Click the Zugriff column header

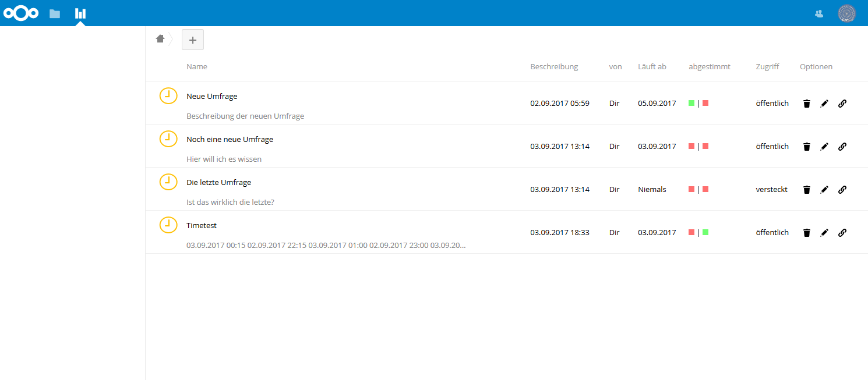[x=767, y=67]
